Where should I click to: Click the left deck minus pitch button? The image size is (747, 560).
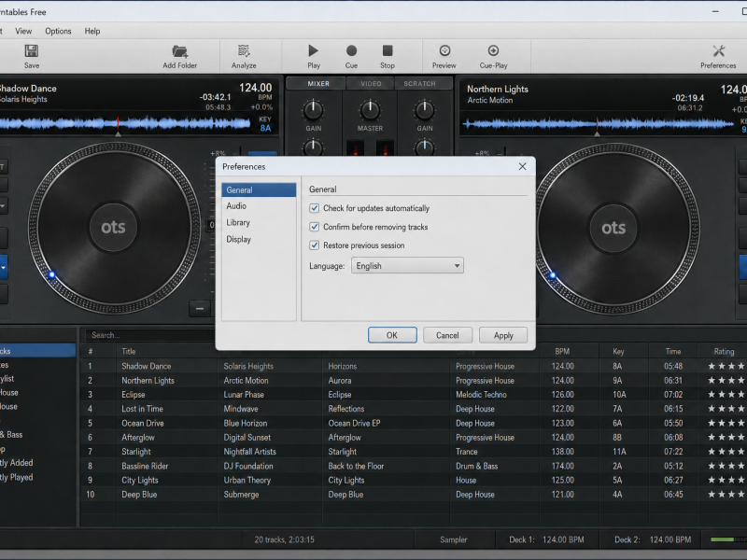click(x=200, y=309)
